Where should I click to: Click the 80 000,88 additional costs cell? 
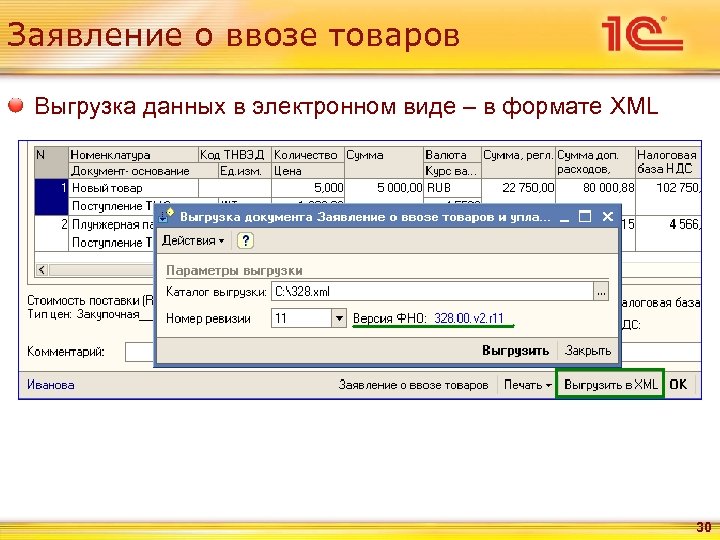click(596, 188)
